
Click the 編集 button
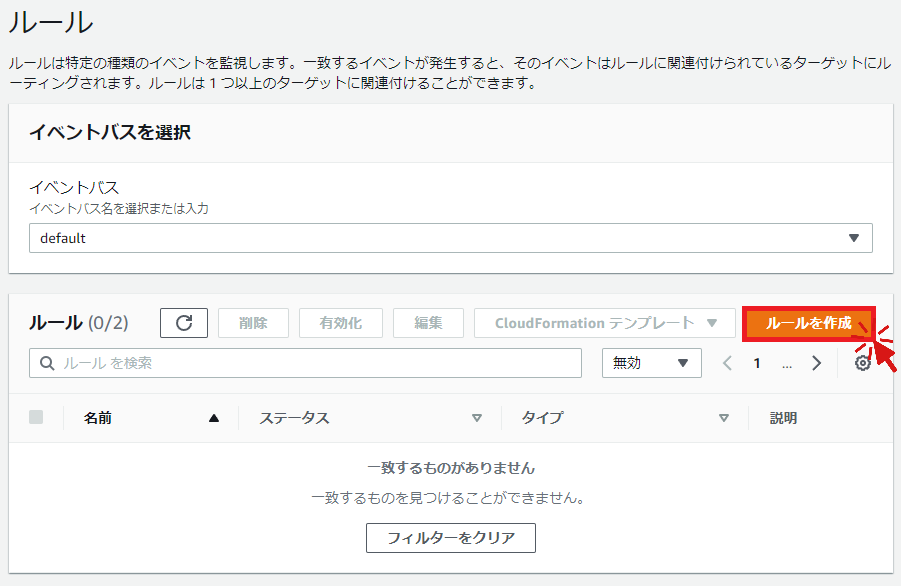(428, 323)
